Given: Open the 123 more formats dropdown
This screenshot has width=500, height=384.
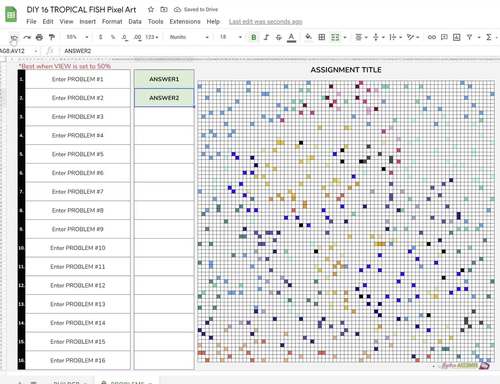Looking at the screenshot, I should pos(152,37).
